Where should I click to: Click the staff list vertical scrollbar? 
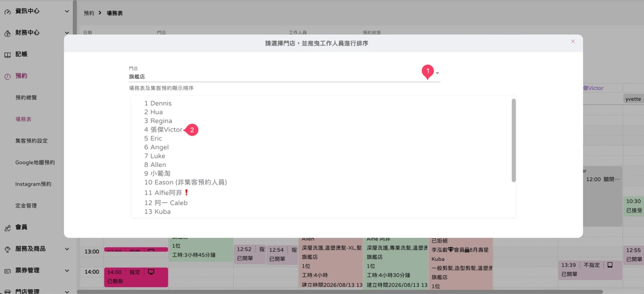pyautogui.click(x=514, y=140)
